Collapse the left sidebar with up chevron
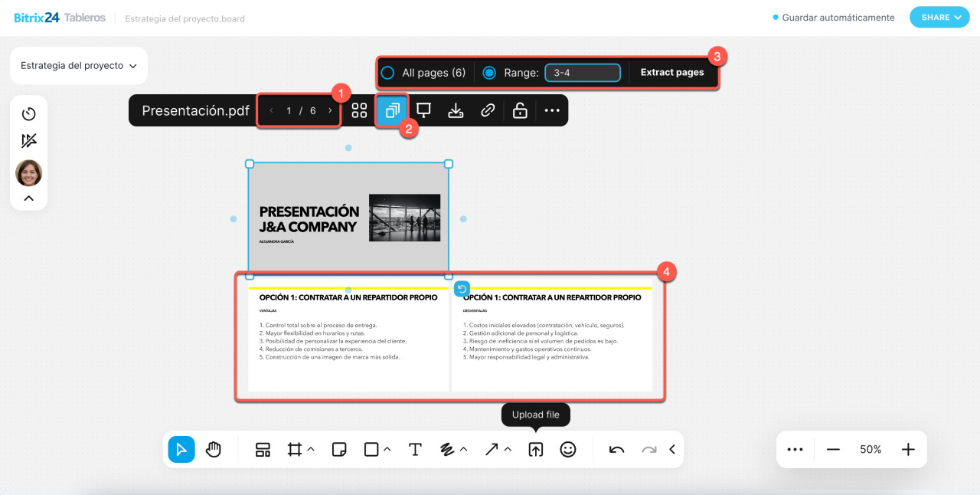Viewport: 980px width, 495px height. pyautogui.click(x=29, y=198)
